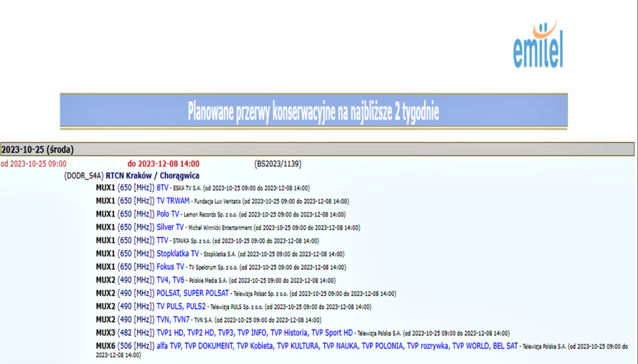638x364 pixels.
Task: Open the Polo TV channel link
Action: (168, 214)
